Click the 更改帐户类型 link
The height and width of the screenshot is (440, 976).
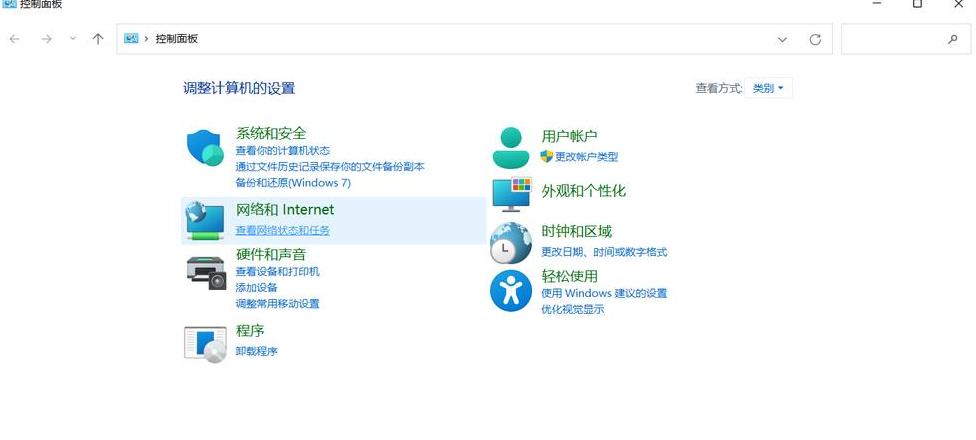click(x=586, y=157)
